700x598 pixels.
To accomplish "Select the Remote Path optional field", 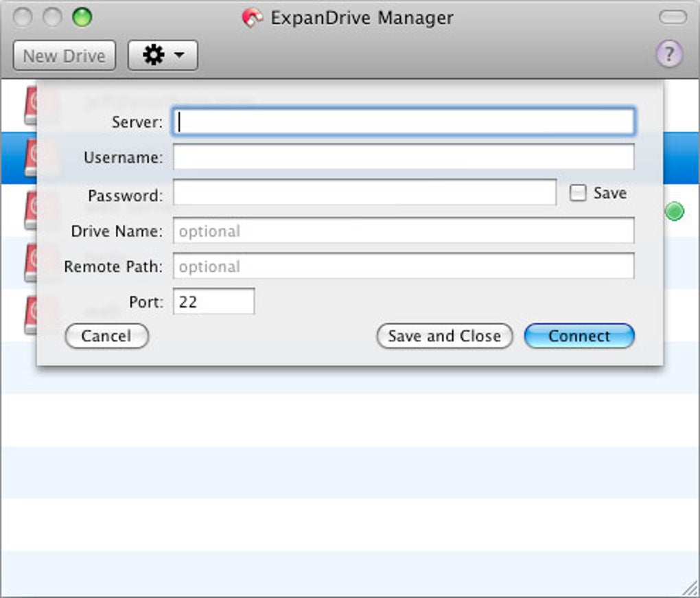I will (x=404, y=266).
